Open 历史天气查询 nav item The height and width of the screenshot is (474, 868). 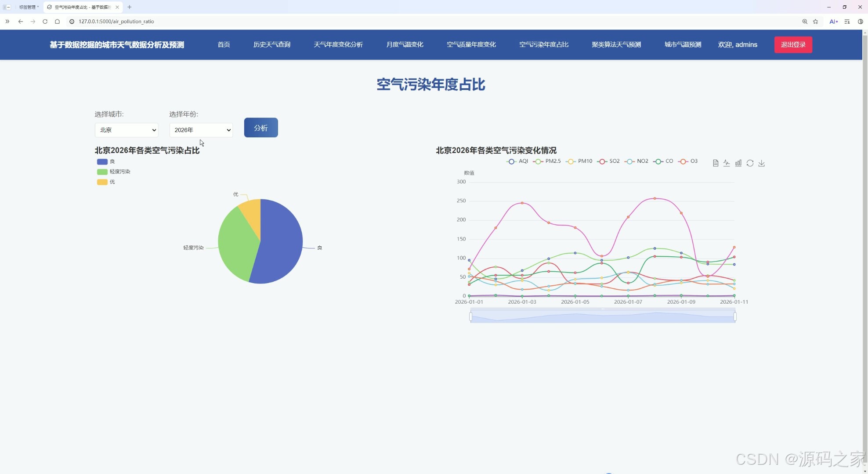(272, 45)
